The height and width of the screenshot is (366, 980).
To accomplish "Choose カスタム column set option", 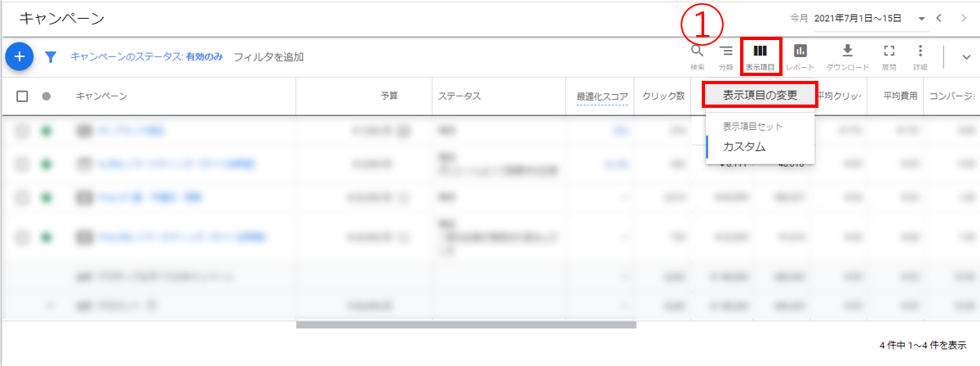I will tap(744, 147).
